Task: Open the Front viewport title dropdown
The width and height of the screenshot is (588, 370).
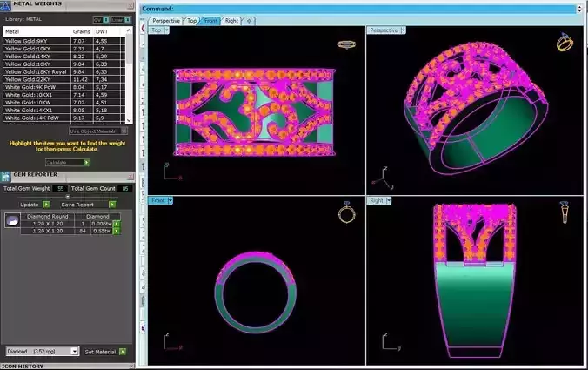Action: pos(170,201)
